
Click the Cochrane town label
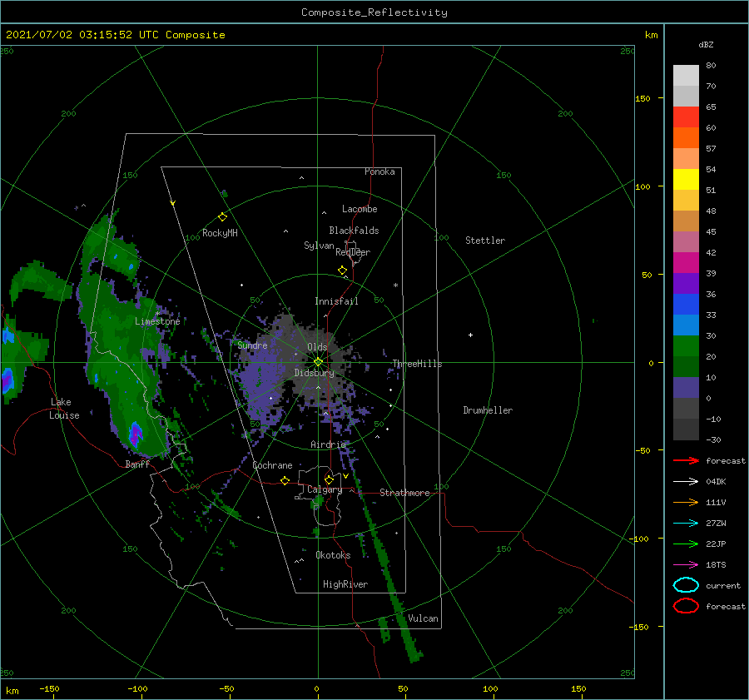[272, 465]
